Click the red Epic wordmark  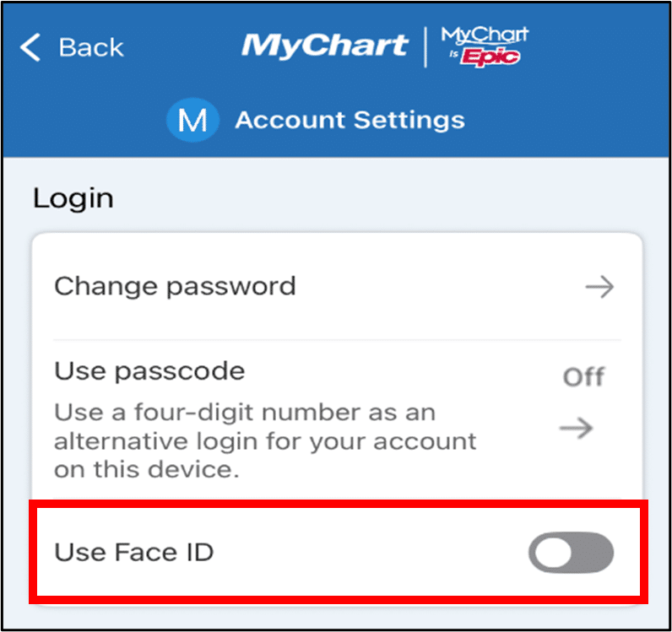pyautogui.click(x=490, y=57)
